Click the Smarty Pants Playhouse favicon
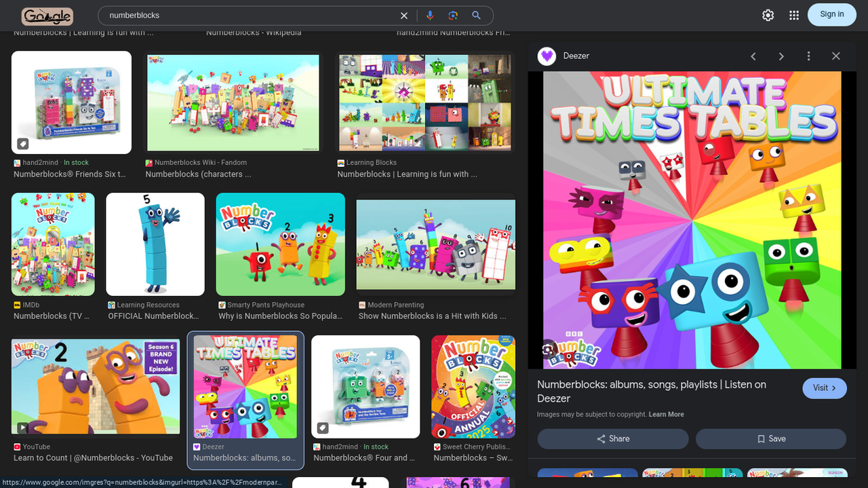This screenshot has width=868, height=488. (x=222, y=305)
